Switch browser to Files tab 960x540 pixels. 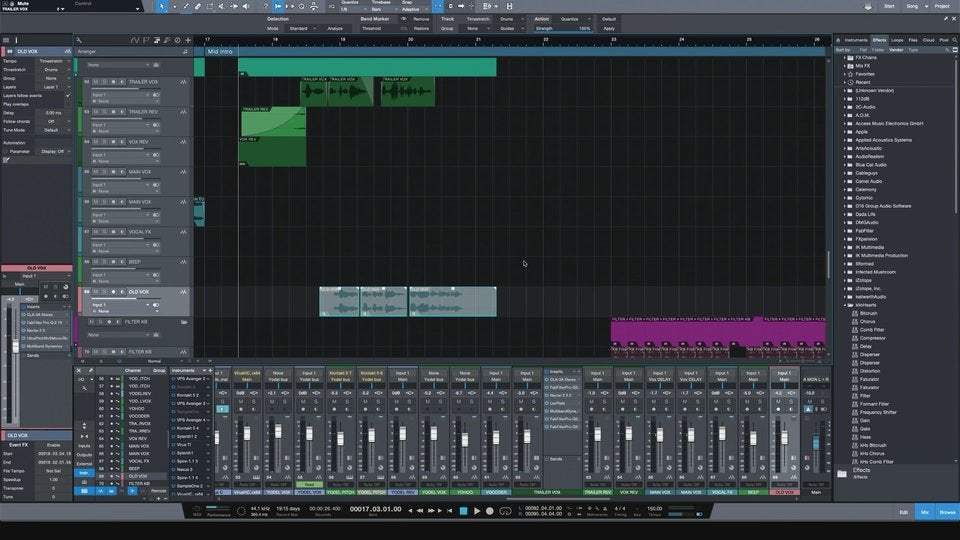(x=913, y=40)
